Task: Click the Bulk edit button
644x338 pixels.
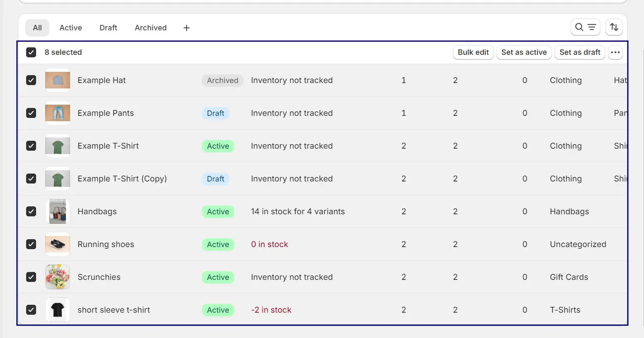Action: click(473, 52)
